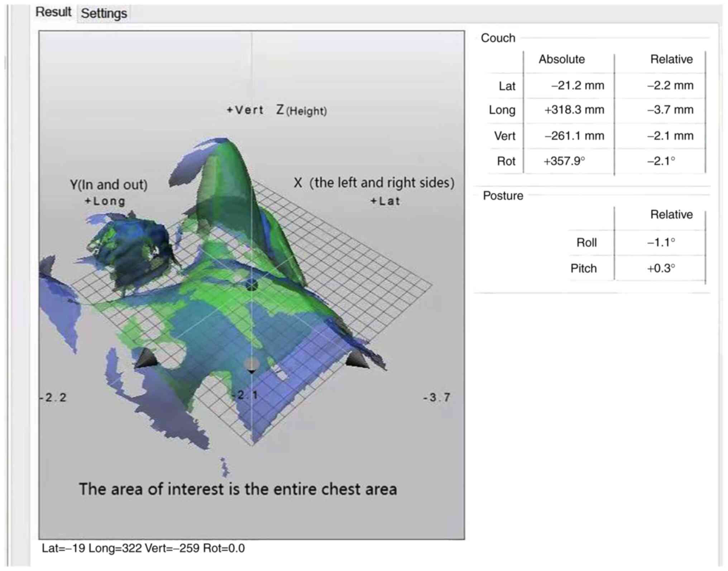
Task: Click the status bar Lat Long Vert readout
Action: [x=143, y=548]
